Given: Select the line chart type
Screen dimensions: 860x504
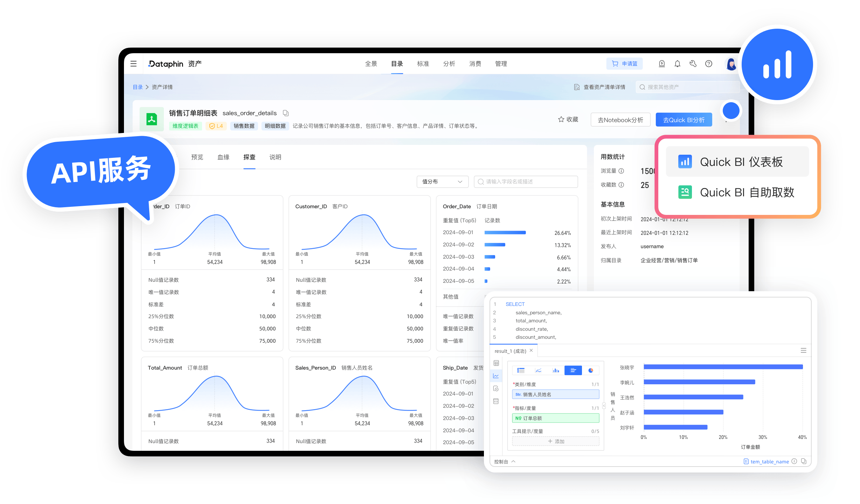Looking at the screenshot, I should [x=539, y=370].
